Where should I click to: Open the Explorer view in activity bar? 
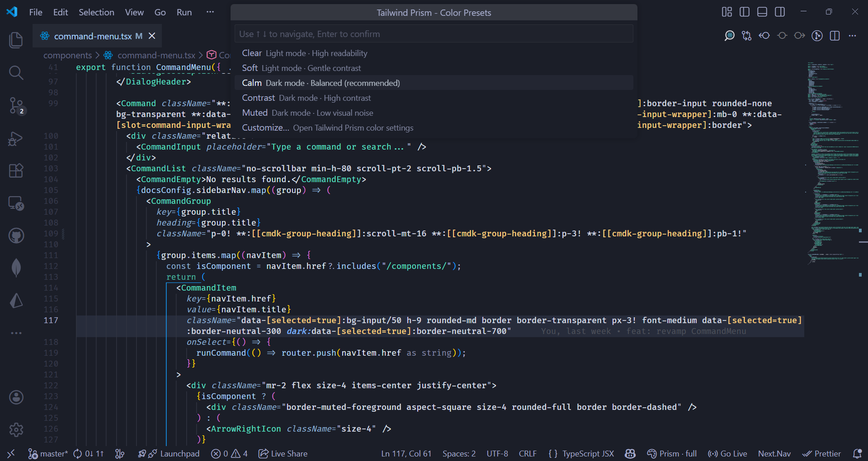tap(16, 40)
